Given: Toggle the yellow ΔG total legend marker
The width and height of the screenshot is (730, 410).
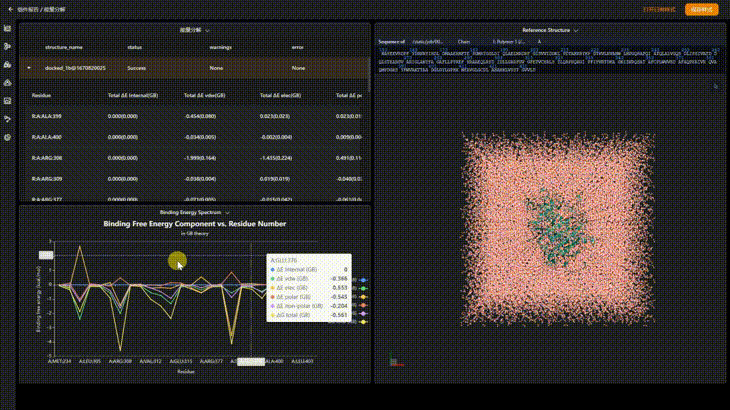Looking at the screenshot, I should pyautogui.click(x=364, y=322).
